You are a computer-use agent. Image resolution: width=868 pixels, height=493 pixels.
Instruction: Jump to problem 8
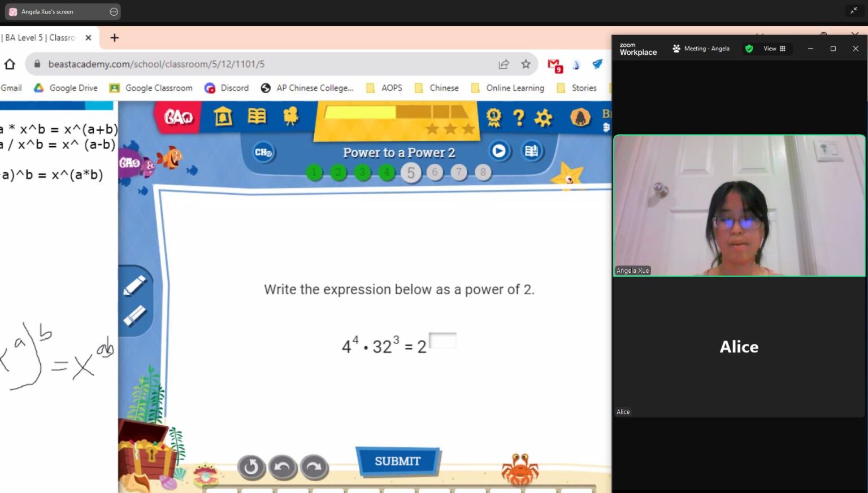483,172
